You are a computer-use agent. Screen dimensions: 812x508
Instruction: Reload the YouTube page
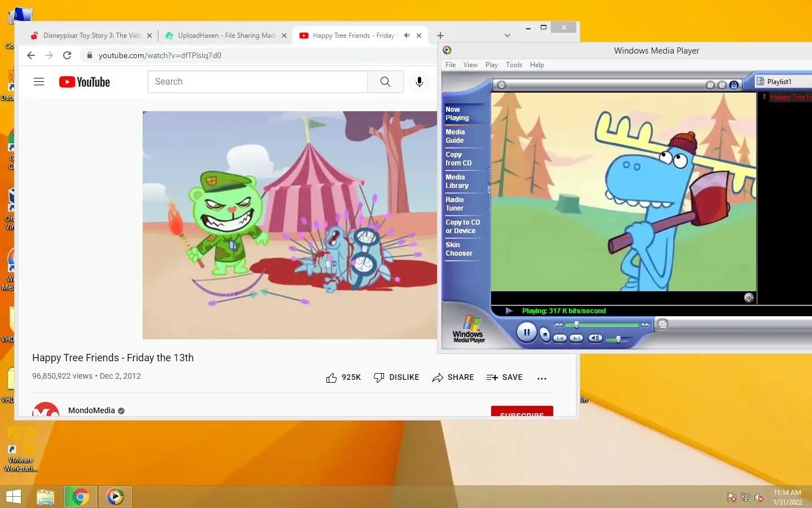click(67, 55)
